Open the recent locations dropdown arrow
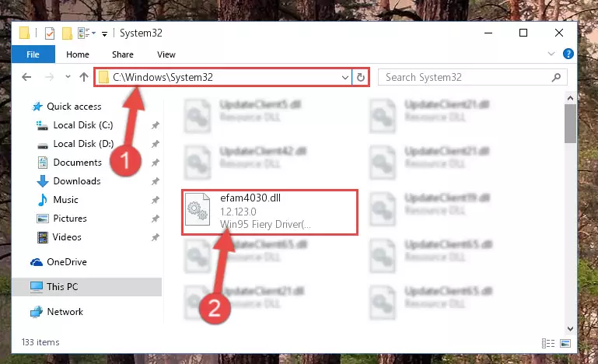The width and height of the screenshot is (598, 364). (68, 77)
